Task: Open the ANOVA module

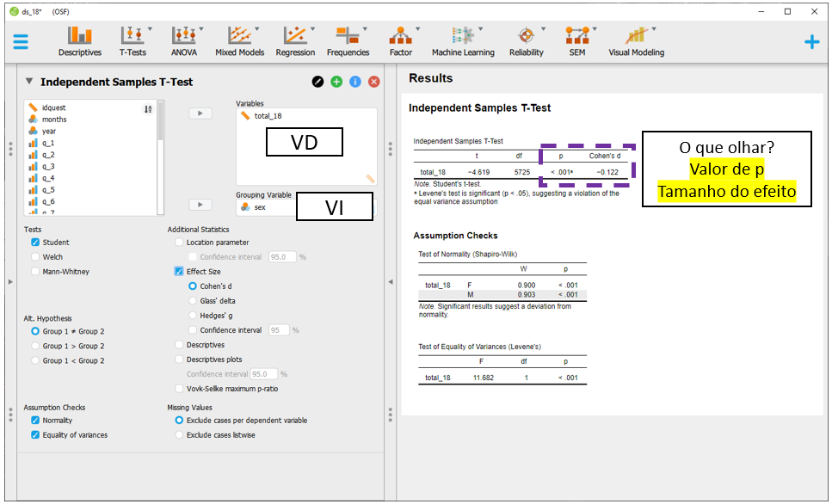Action: pyautogui.click(x=184, y=42)
